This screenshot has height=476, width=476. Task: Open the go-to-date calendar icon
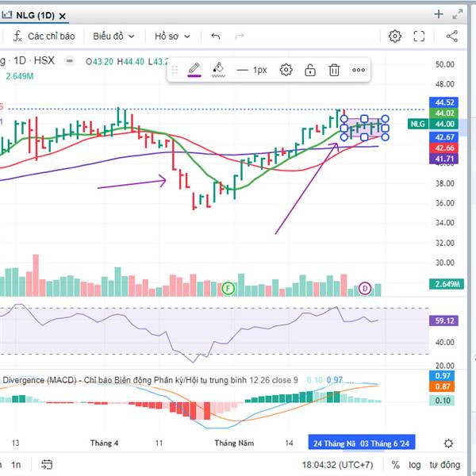click(47, 464)
